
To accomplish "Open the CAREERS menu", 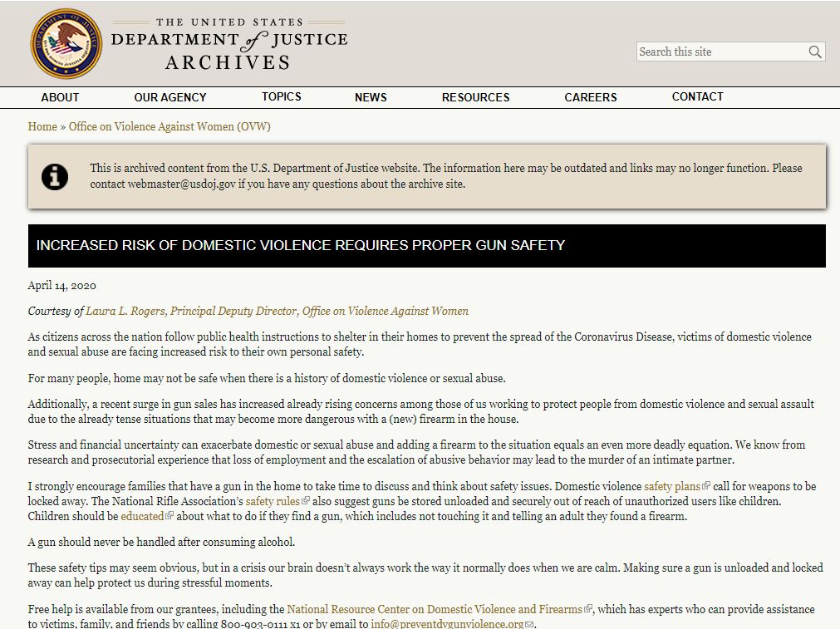I will [591, 97].
